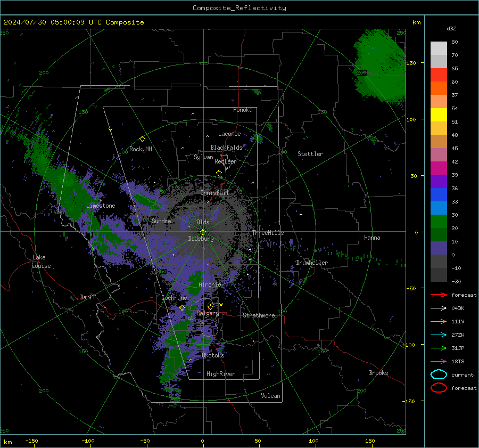The height and width of the screenshot is (448, 479).
Task: Click the red forecast arrow in legend
Action: pyautogui.click(x=439, y=295)
